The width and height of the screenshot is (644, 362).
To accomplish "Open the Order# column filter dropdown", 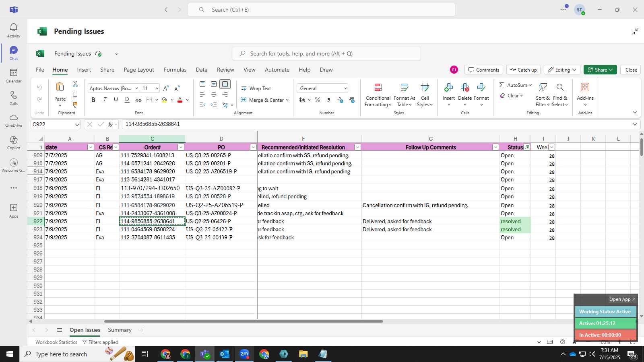I will point(181,147).
